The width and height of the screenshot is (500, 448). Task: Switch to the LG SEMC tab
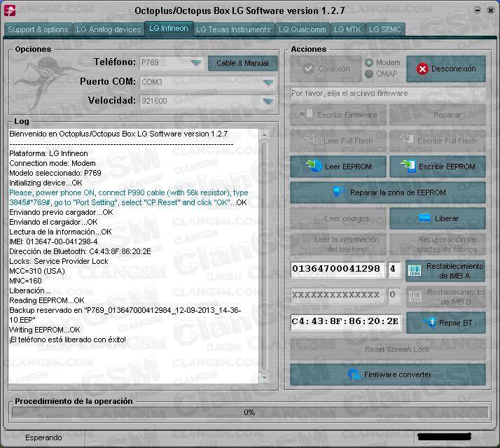point(385,29)
